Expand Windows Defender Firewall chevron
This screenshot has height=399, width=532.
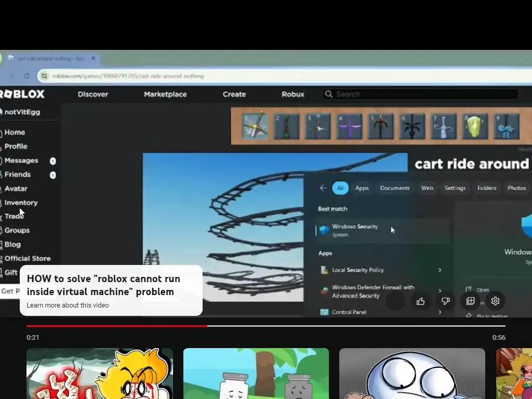[440, 291]
